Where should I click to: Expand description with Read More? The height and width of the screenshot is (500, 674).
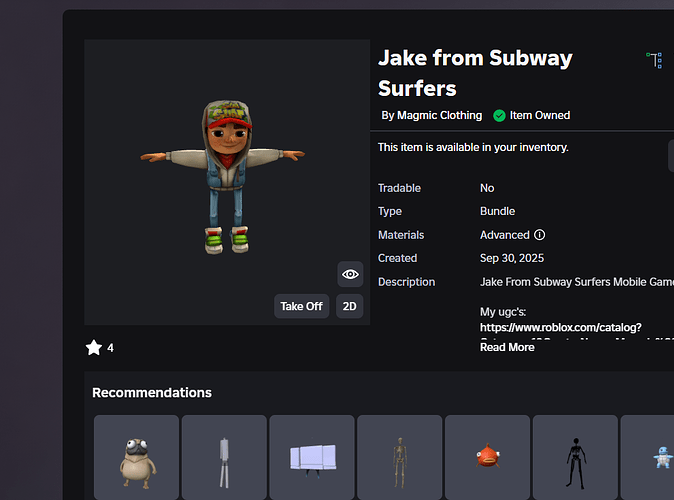(x=507, y=347)
